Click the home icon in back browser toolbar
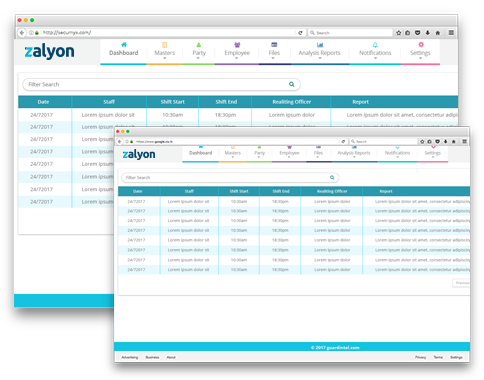484x380 pixels. (438, 33)
